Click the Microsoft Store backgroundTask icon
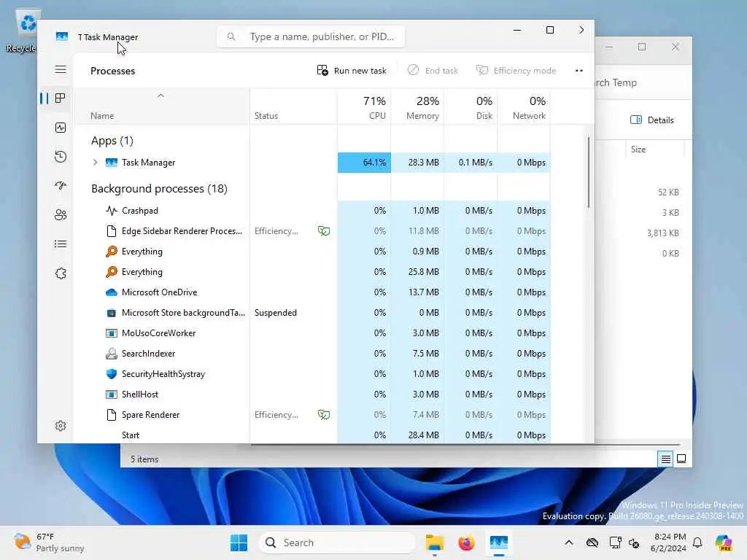The width and height of the screenshot is (747, 560). tap(112, 313)
